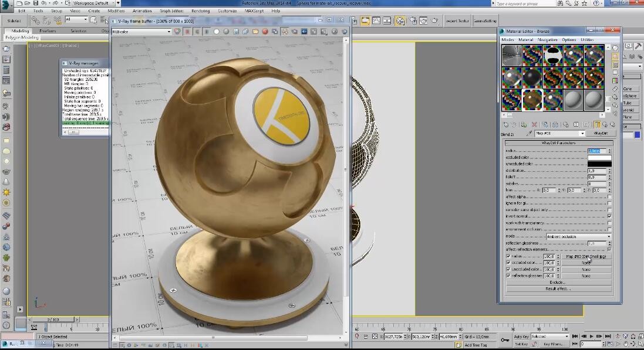Uncheck occluded color map enable checkbox

point(508,263)
